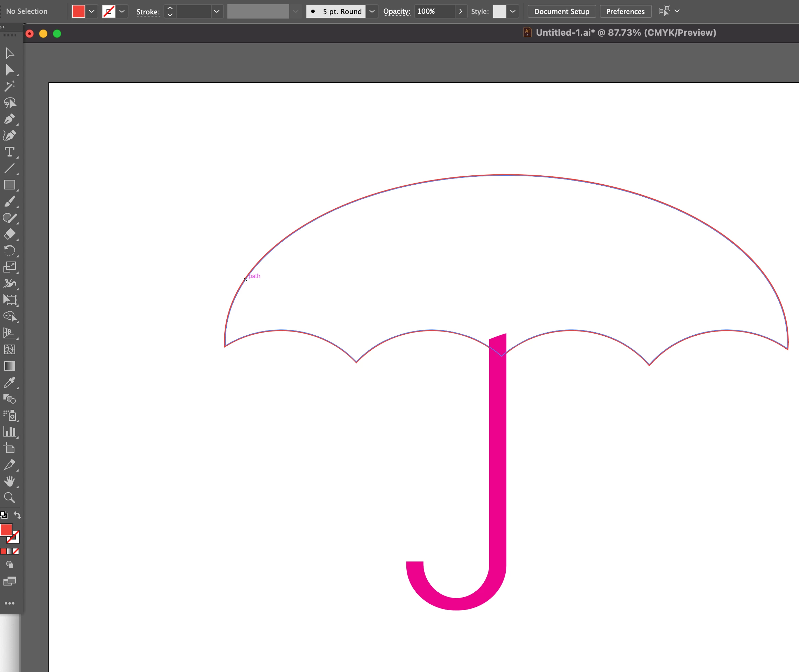
Task: Activate the Type tool
Action: pyautogui.click(x=10, y=152)
